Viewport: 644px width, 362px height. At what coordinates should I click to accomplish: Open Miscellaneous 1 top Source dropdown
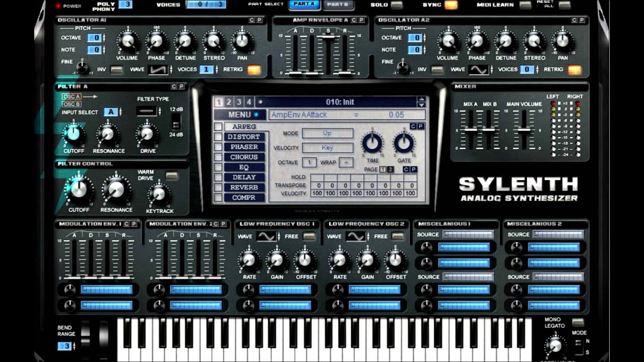[x=468, y=235]
